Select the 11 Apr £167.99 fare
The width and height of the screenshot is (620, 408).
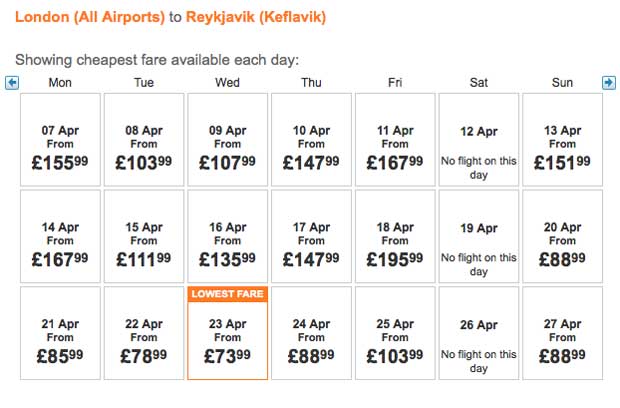click(x=395, y=140)
